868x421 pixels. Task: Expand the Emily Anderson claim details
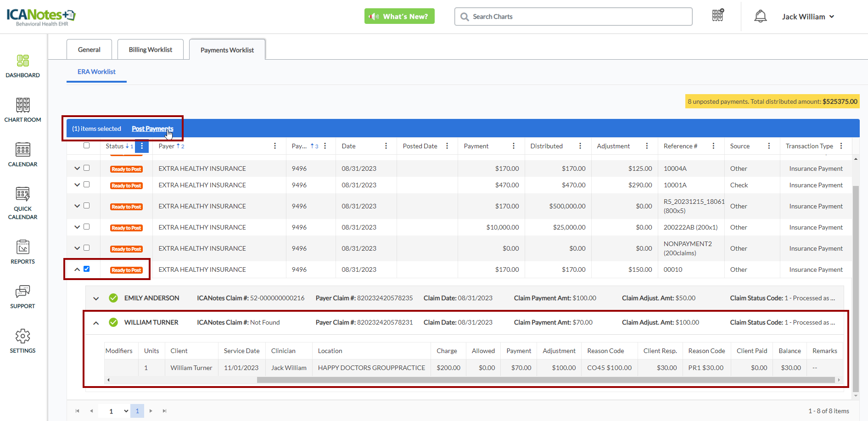click(x=96, y=298)
